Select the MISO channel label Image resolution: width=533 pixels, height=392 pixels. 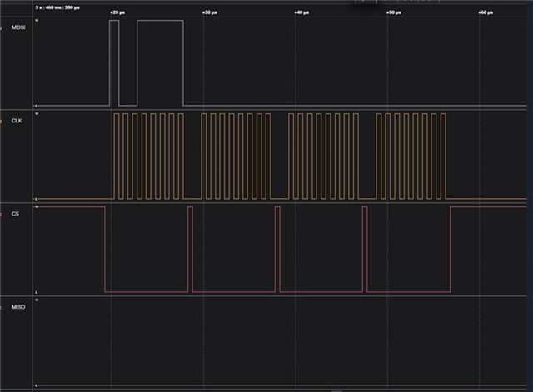coord(17,307)
